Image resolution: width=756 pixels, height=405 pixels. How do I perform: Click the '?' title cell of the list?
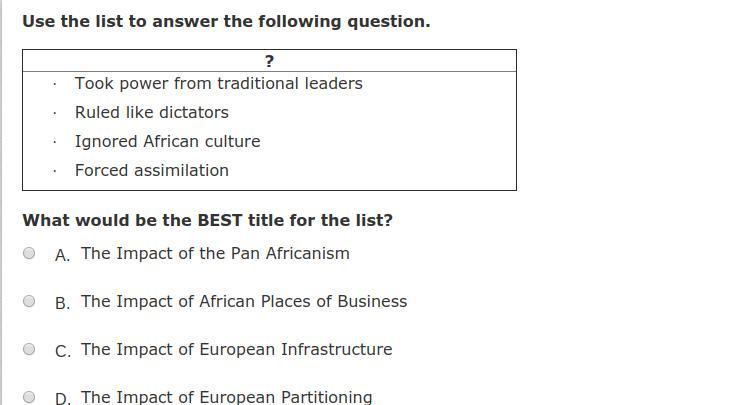point(270,61)
